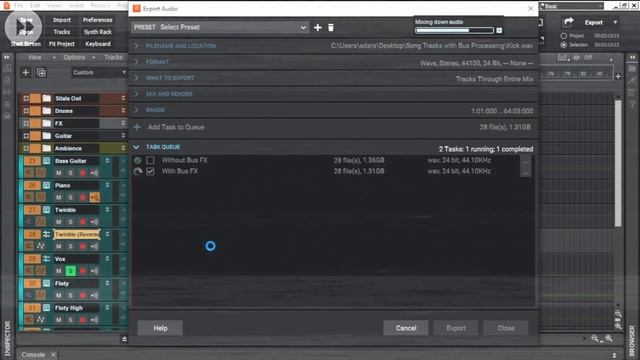
Task: Click input echo icon on Bass Guitar track
Action: click(94, 173)
